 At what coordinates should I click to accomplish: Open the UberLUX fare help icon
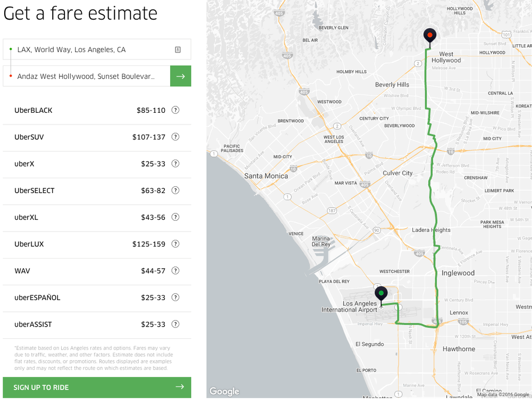pos(176,244)
